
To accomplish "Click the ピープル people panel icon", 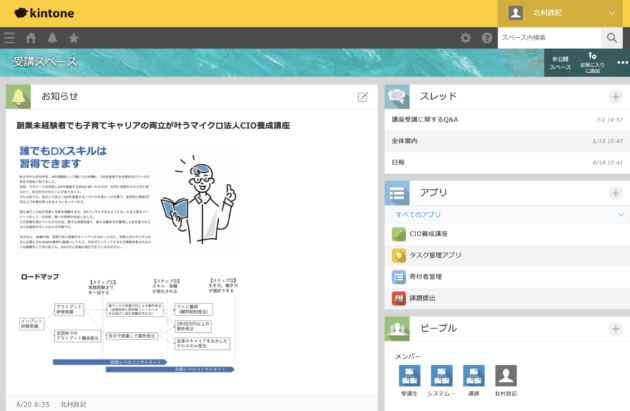I will pyautogui.click(x=397, y=329).
